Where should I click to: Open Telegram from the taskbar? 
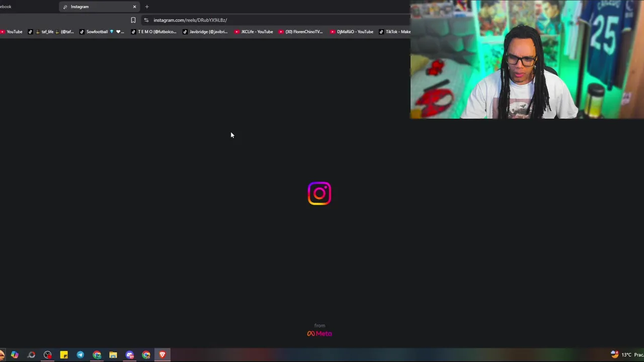click(80, 355)
